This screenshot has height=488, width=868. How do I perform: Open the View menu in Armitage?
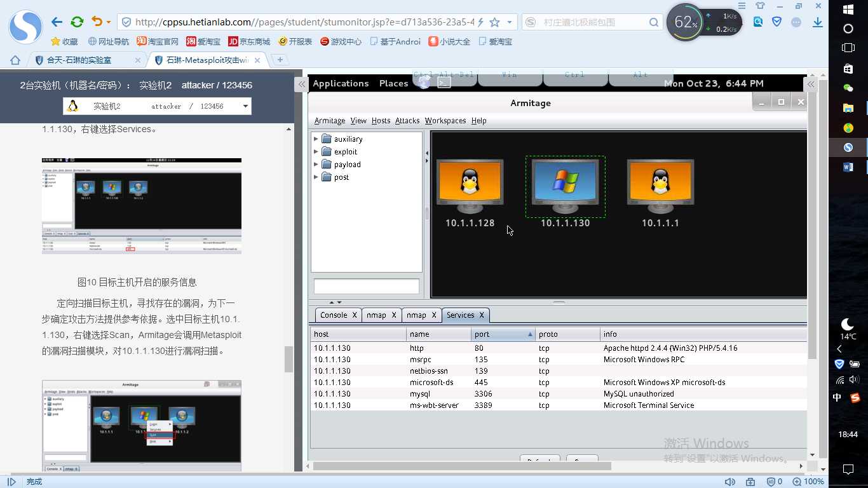358,120
